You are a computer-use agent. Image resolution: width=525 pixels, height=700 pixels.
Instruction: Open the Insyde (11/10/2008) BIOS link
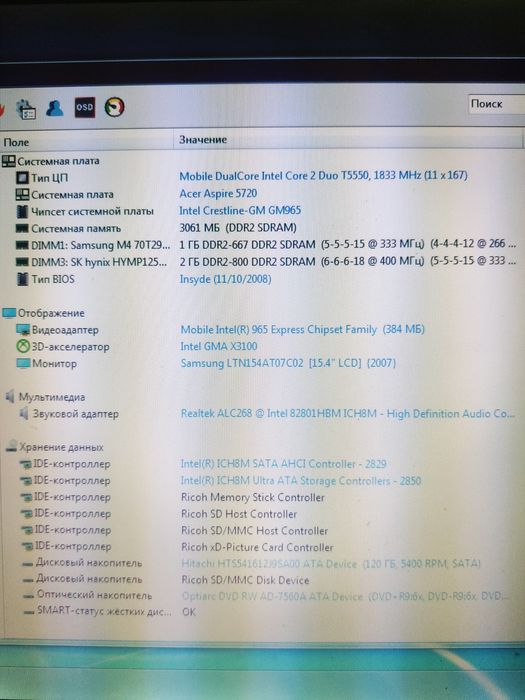[x=225, y=279]
